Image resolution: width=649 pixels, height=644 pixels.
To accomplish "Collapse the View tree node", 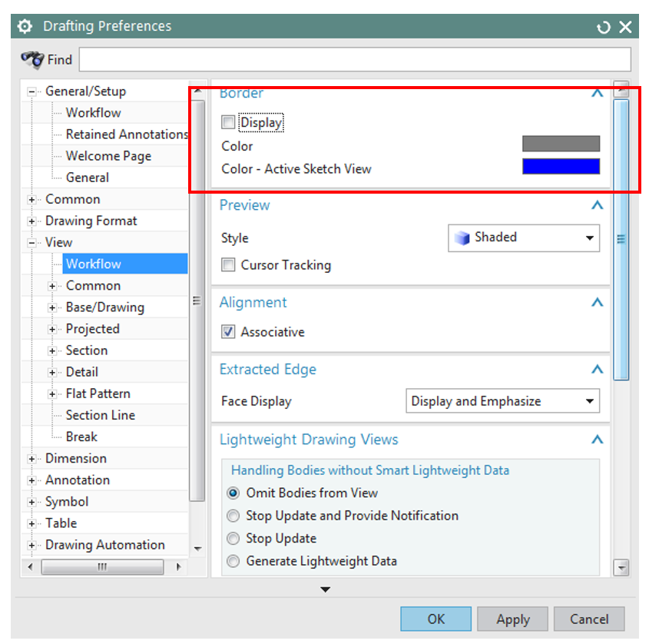I will pos(31,243).
